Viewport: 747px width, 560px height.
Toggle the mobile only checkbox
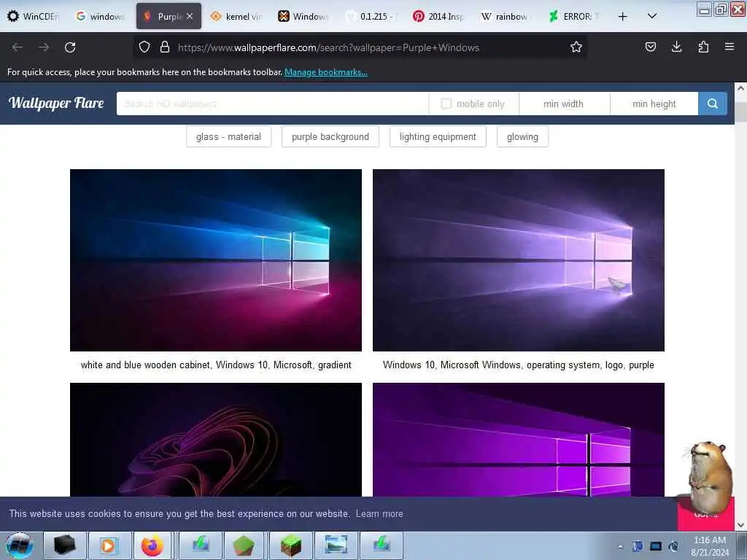pos(446,104)
